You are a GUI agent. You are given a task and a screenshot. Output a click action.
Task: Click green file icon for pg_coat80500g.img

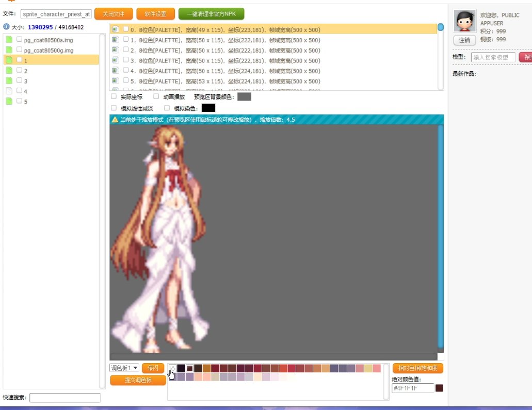coord(9,50)
